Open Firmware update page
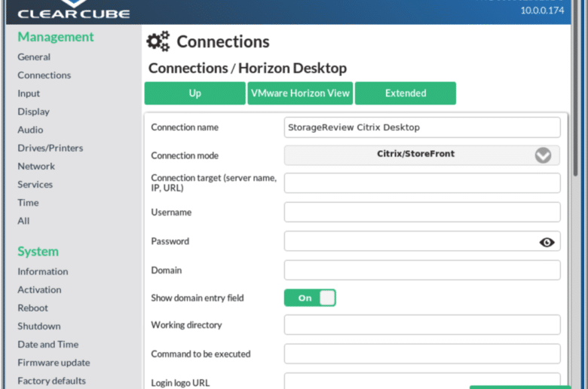The height and width of the screenshot is (389, 588). (54, 363)
